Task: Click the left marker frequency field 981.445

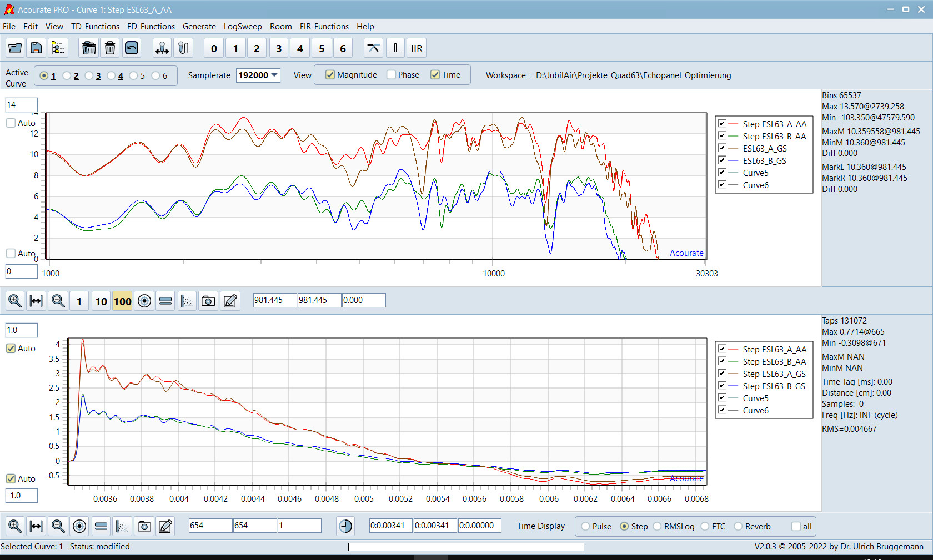Action: pyautogui.click(x=275, y=300)
